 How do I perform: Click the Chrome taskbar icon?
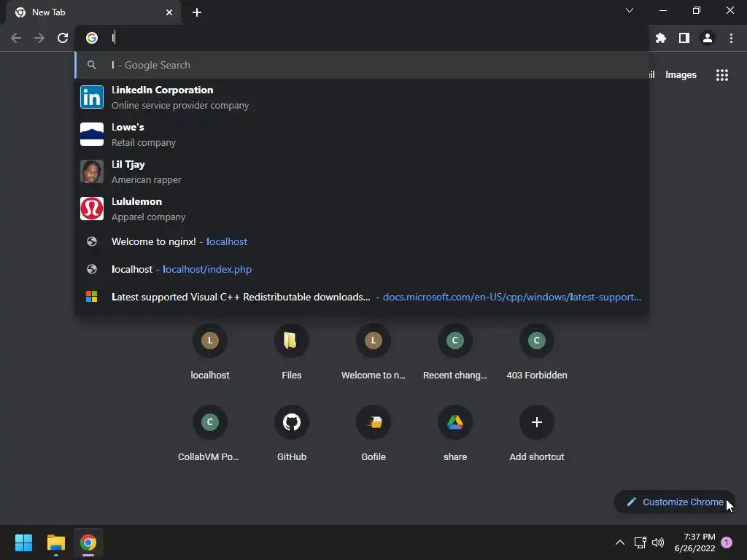pos(88,542)
